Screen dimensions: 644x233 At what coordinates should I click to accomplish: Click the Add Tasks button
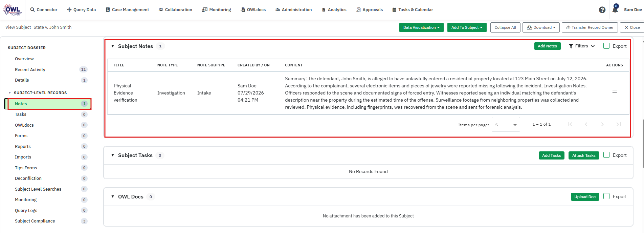(551, 155)
